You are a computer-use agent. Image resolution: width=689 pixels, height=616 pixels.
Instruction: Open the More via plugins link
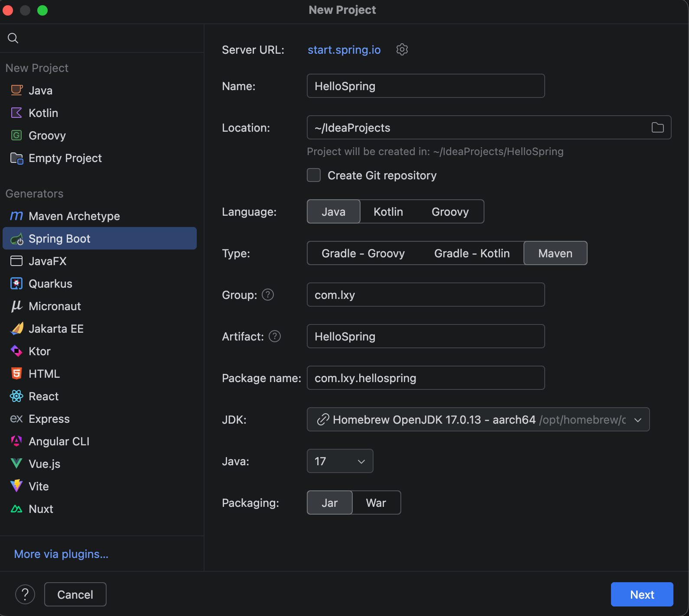[x=61, y=554]
